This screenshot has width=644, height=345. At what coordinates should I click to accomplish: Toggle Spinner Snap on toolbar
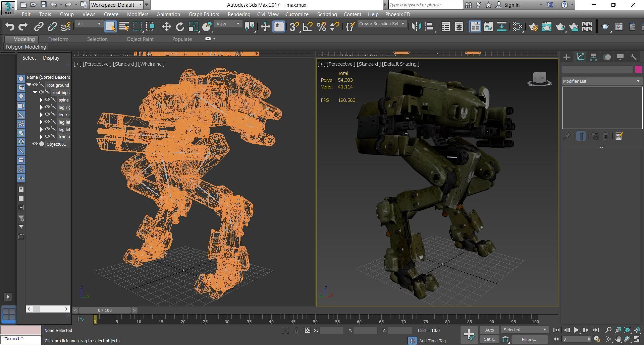[x=334, y=27]
